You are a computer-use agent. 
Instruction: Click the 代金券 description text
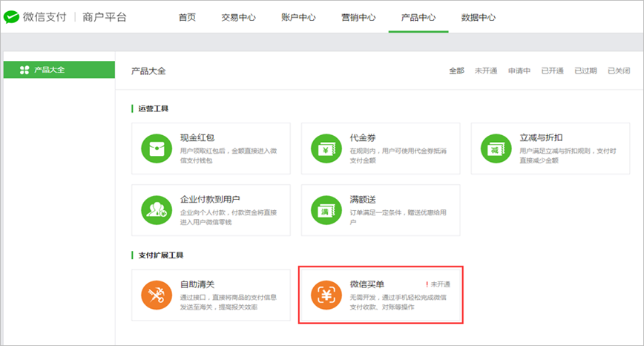pos(398,156)
